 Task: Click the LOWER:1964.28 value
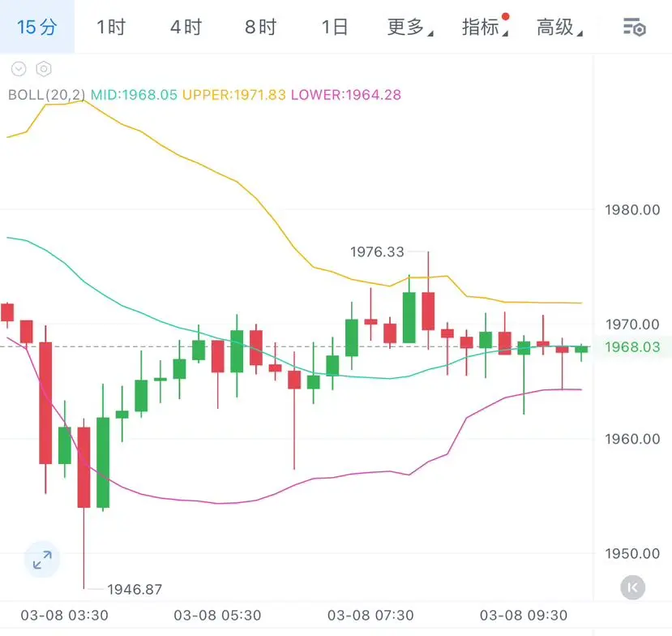click(346, 95)
